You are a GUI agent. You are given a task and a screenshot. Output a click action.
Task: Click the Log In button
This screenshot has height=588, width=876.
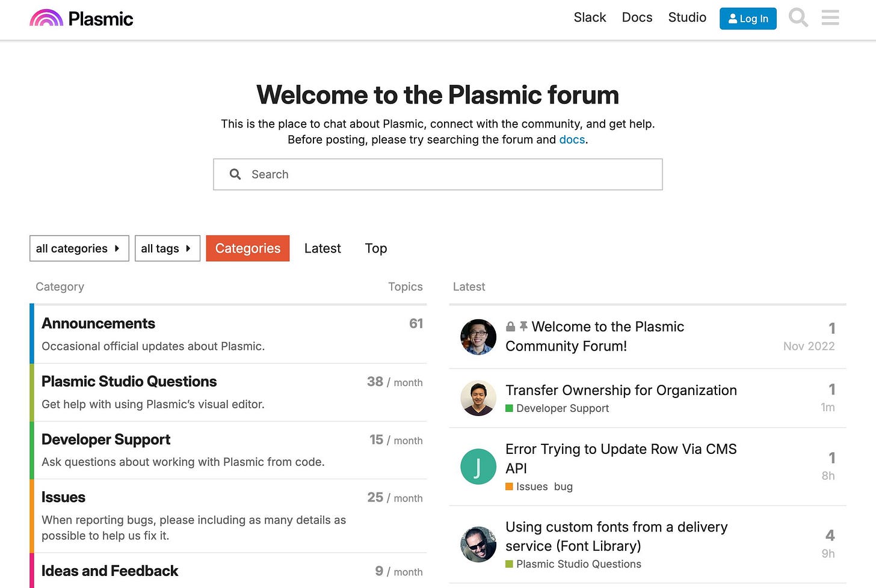click(x=748, y=19)
